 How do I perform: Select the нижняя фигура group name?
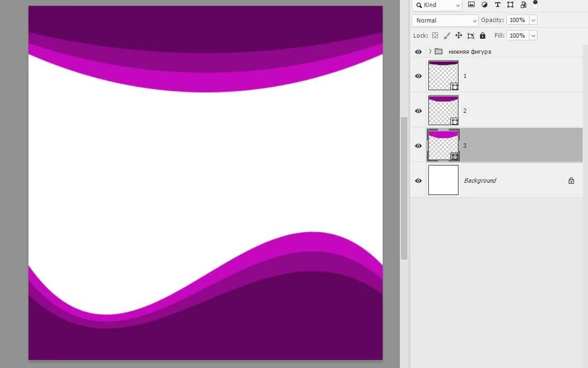click(x=470, y=52)
